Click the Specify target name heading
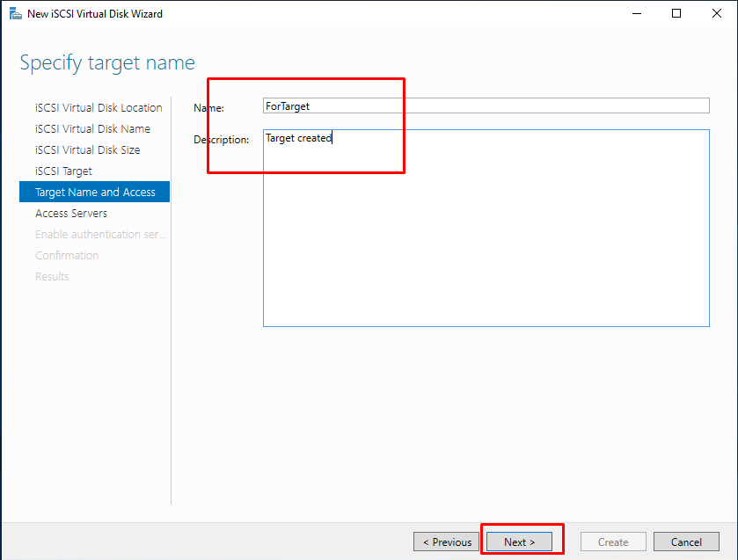738x560 pixels. pyautogui.click(x=107, y=63)
